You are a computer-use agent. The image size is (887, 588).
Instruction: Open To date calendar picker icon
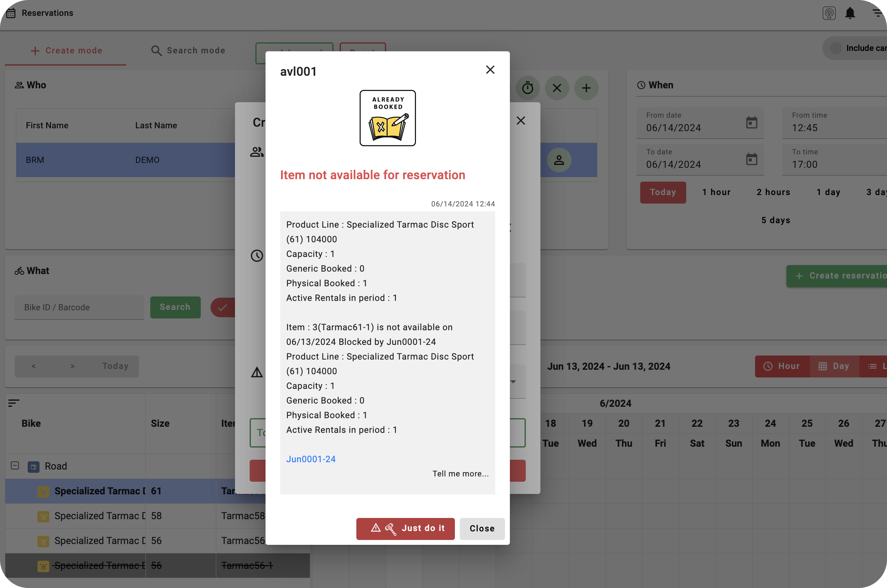coord(751,159)
